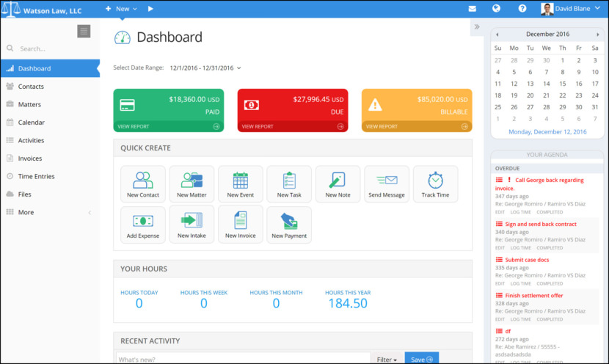Click LOG TIME under Submit case docs
This screenshot has width=609, height=364.
520,283
